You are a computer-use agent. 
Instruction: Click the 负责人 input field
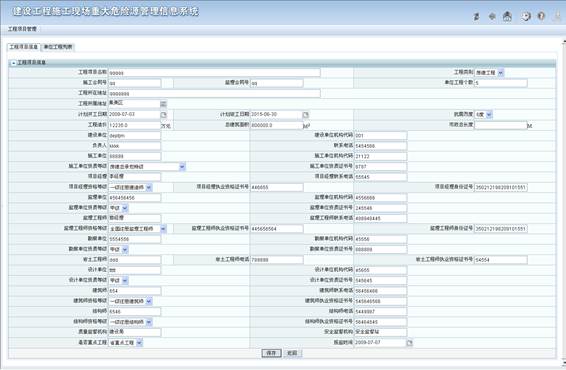[135, 146]
